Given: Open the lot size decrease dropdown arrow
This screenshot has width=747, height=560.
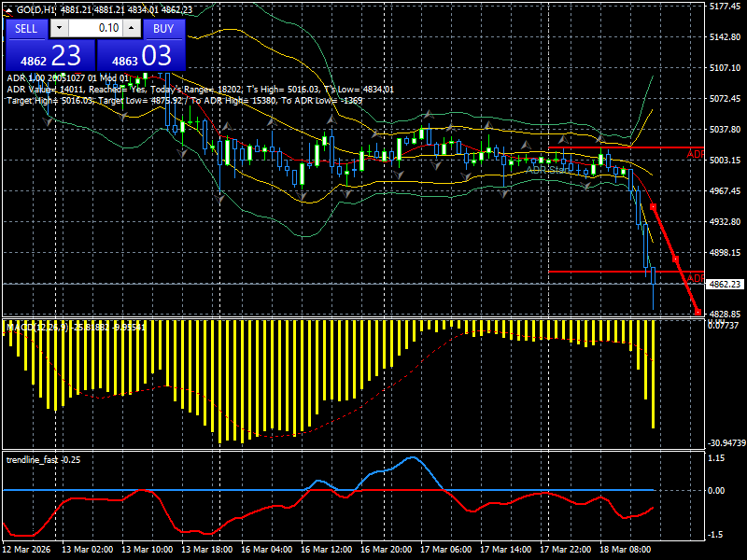Looking at the screenshot, I should click(x=59, y=28).
